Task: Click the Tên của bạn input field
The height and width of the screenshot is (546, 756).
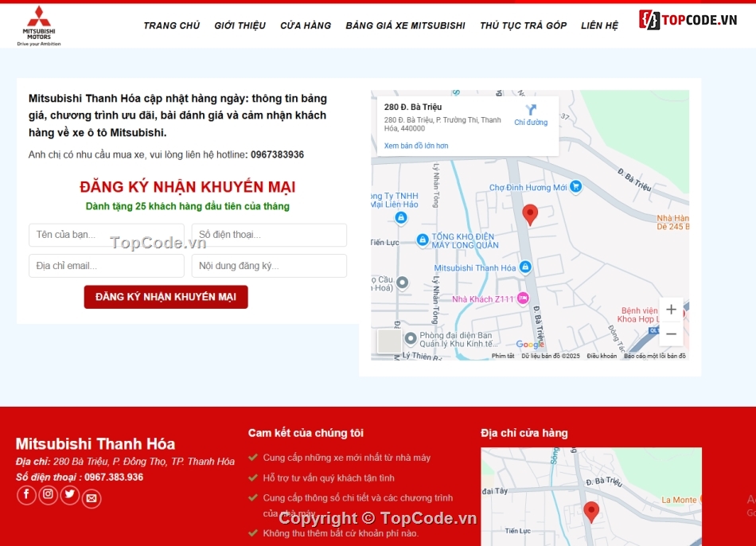Action: point(107,235)
